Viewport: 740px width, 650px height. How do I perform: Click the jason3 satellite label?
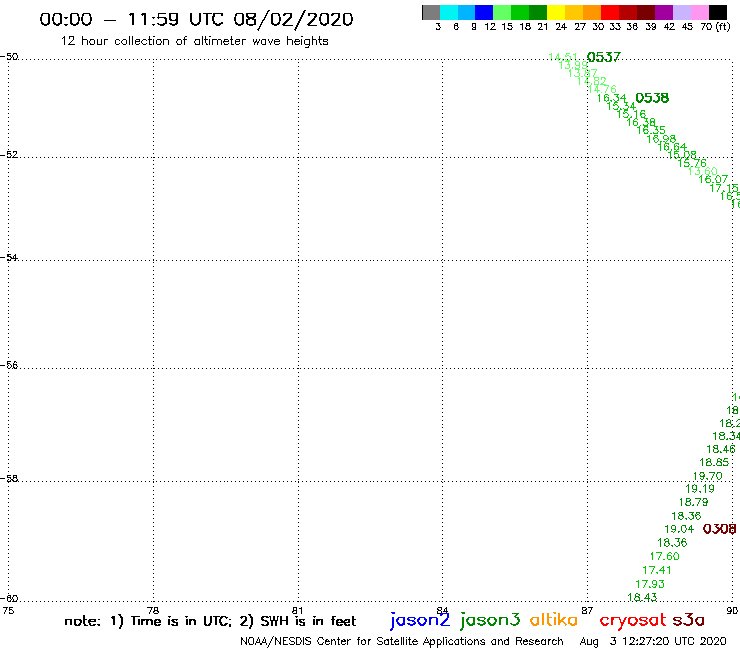click(490, 620)
